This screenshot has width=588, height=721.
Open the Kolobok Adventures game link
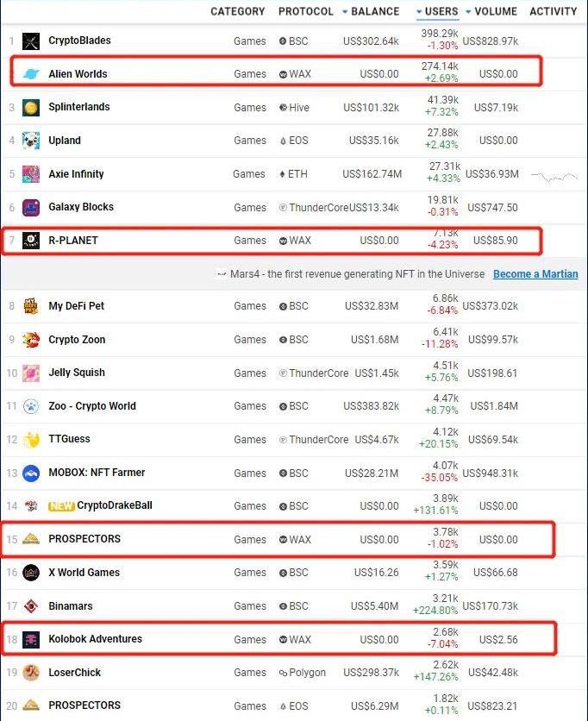pyautogui.click(x=95, y=639)
